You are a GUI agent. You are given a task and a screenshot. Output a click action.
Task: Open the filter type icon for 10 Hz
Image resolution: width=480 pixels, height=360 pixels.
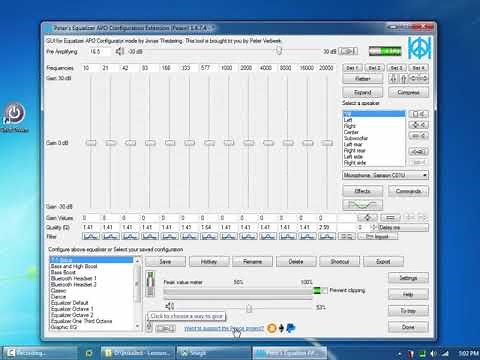[91, 236]
